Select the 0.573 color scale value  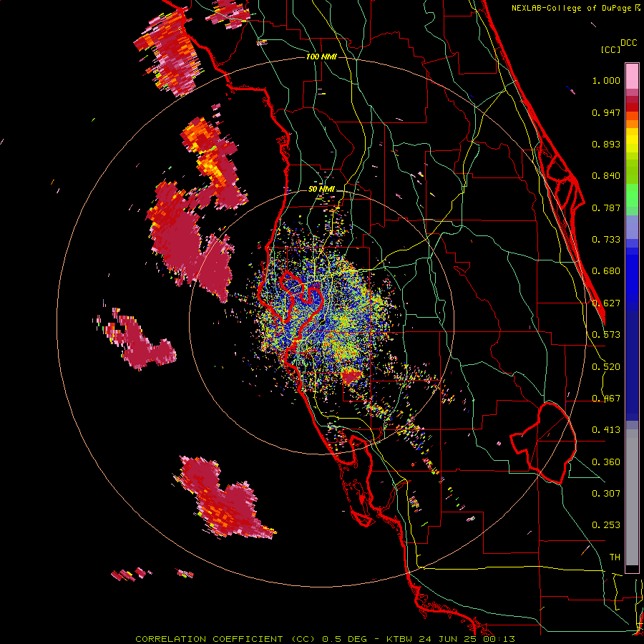[x=606, y=335]
